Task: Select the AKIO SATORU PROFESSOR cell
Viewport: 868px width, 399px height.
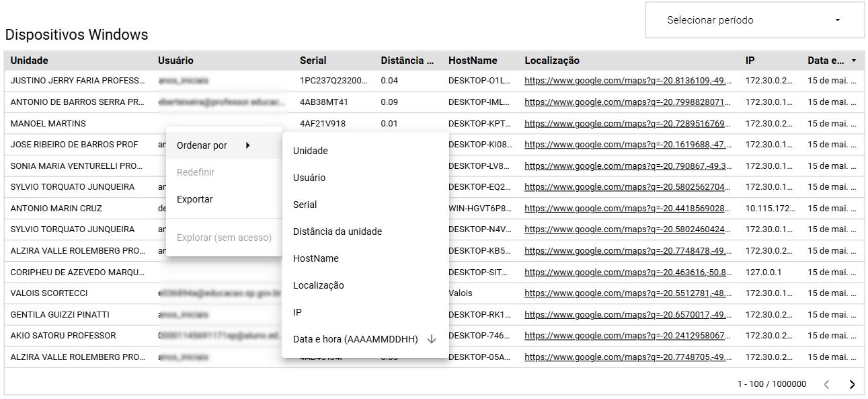Action: coord(63,336)
